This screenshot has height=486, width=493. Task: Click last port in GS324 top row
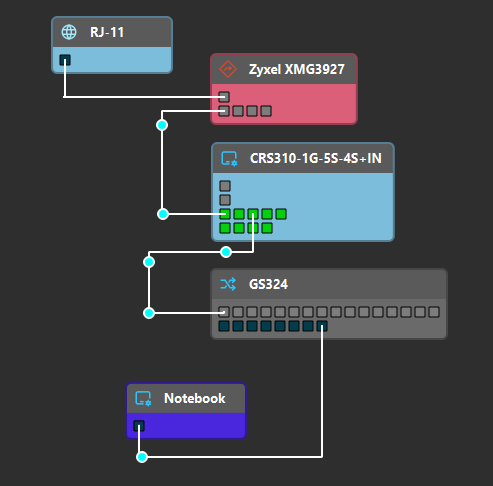point(434,312)
